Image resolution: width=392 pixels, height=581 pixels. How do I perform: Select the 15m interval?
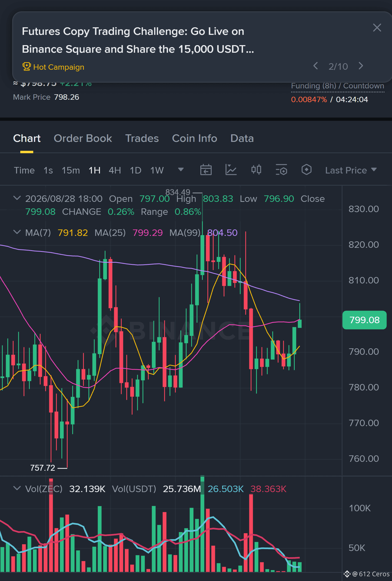click(x=71, y=170)
